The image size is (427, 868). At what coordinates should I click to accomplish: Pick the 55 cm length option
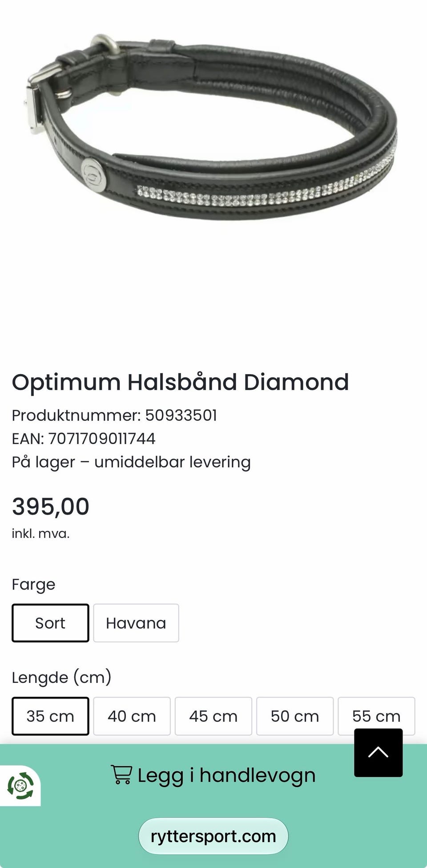(376, 716)
